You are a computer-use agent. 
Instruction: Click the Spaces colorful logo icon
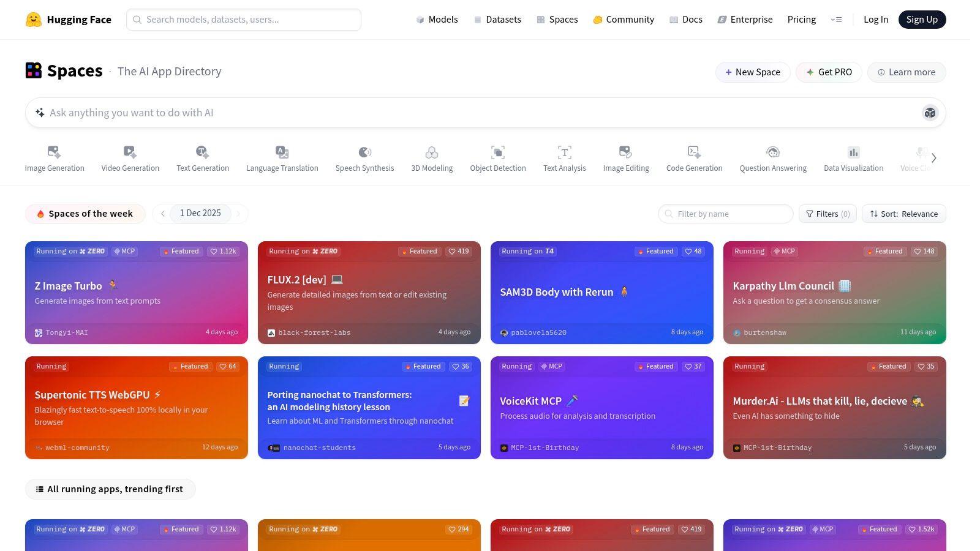tap(34, 70)
